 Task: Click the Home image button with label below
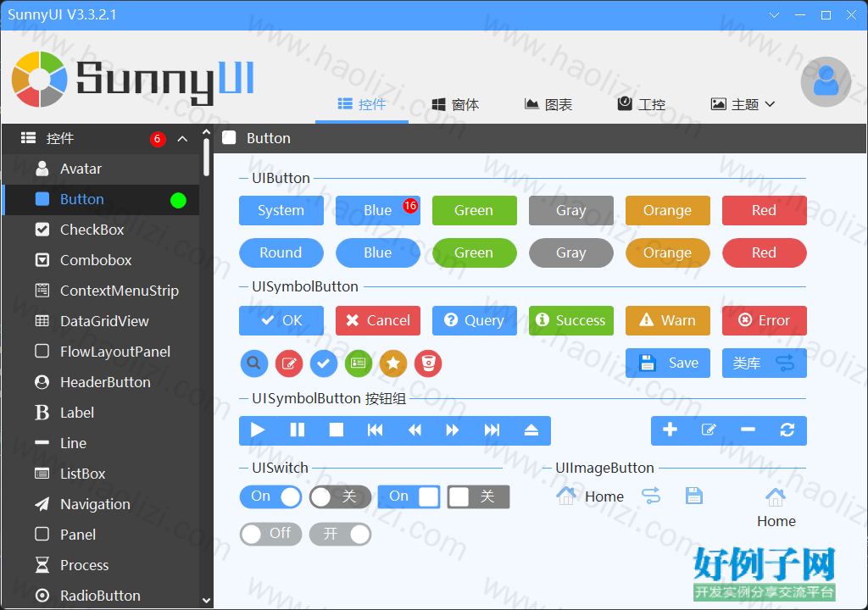coord(776,508)
